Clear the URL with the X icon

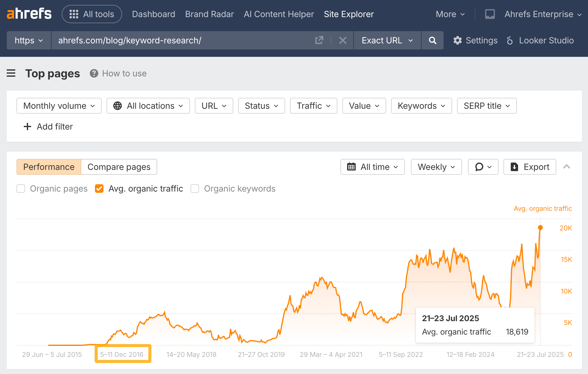point(343,40)
